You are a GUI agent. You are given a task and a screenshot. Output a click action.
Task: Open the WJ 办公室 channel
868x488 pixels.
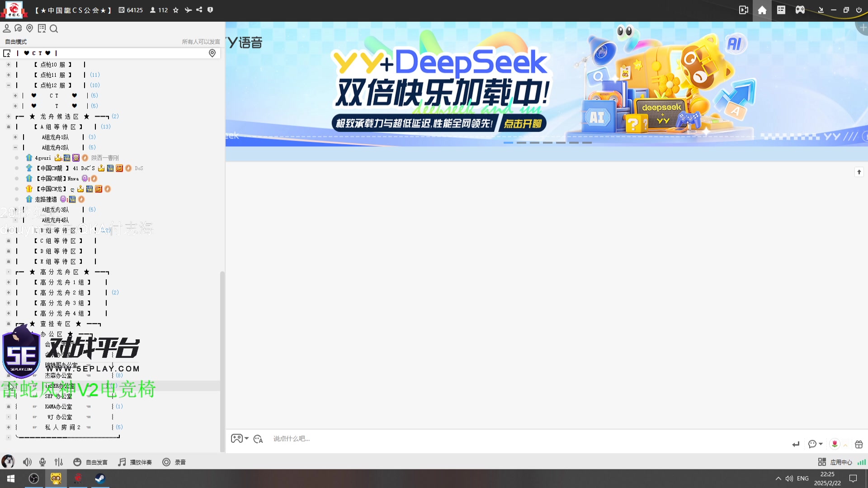60,417
